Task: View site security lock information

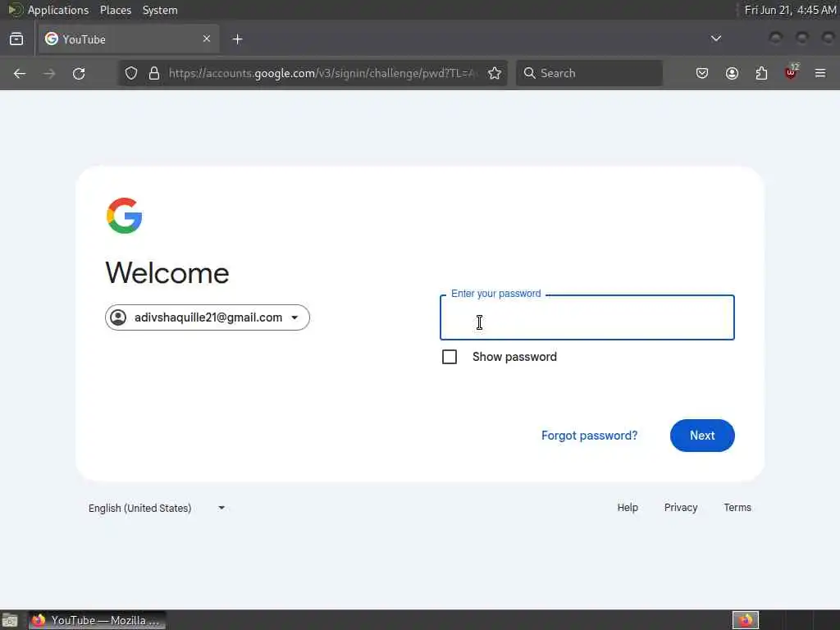Action: pos(154,73)
